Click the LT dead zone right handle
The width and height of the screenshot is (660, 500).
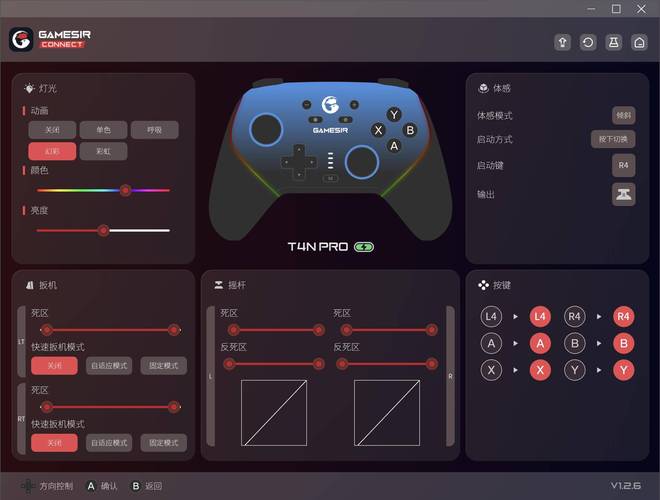(174, 330)
